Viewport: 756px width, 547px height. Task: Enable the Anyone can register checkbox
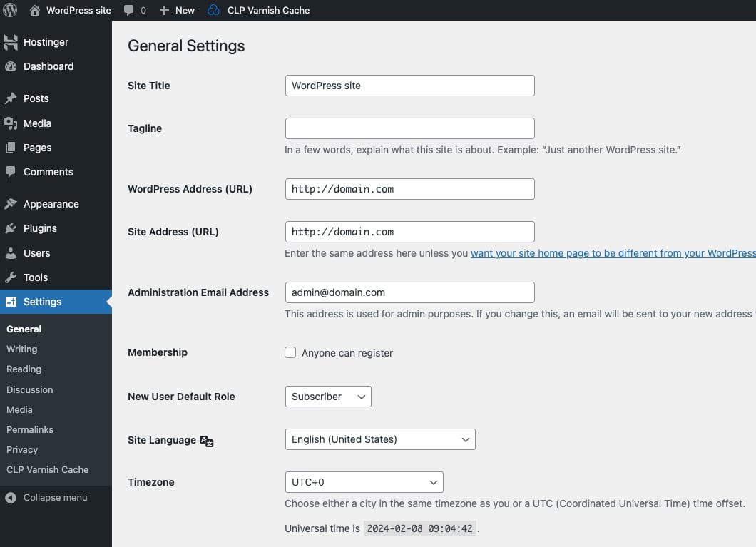click(290, 352)
